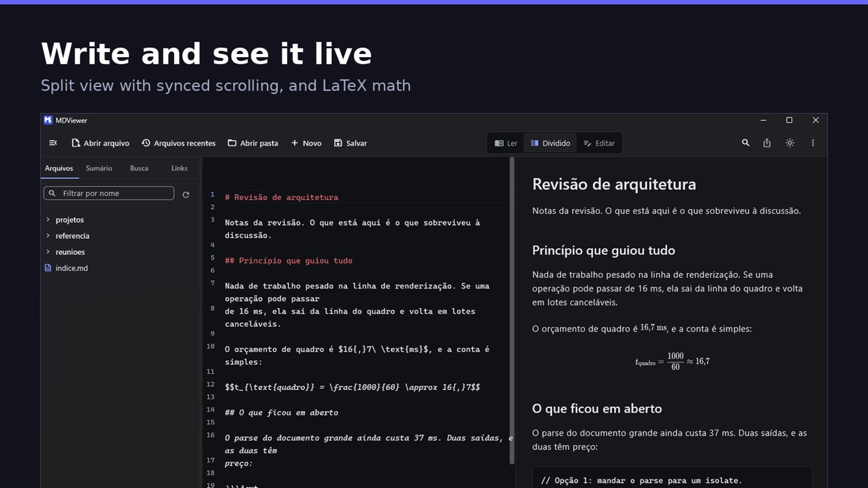This screenshot has height=488, width=868.
Task: Focus the Filtrar por nome field
Action: 109,193
